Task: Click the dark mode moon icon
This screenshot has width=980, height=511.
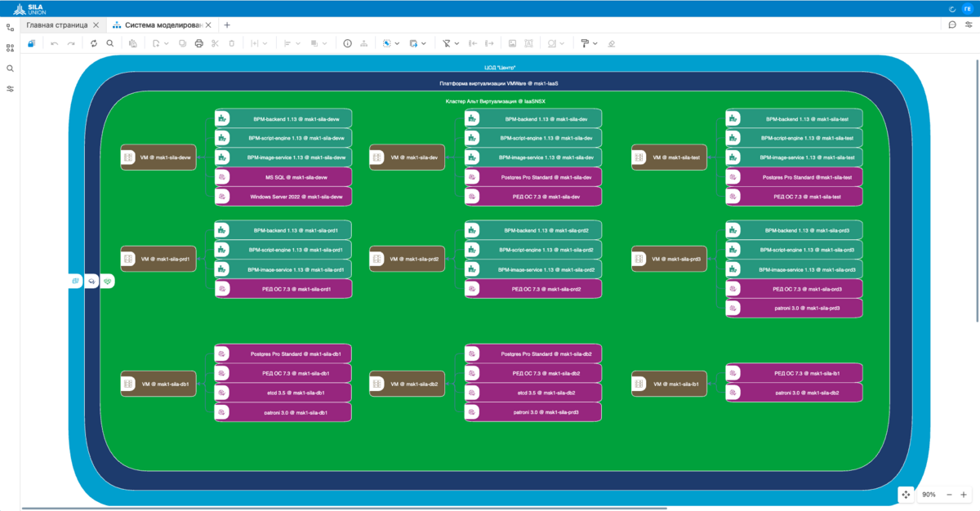Action: [952, 7]
